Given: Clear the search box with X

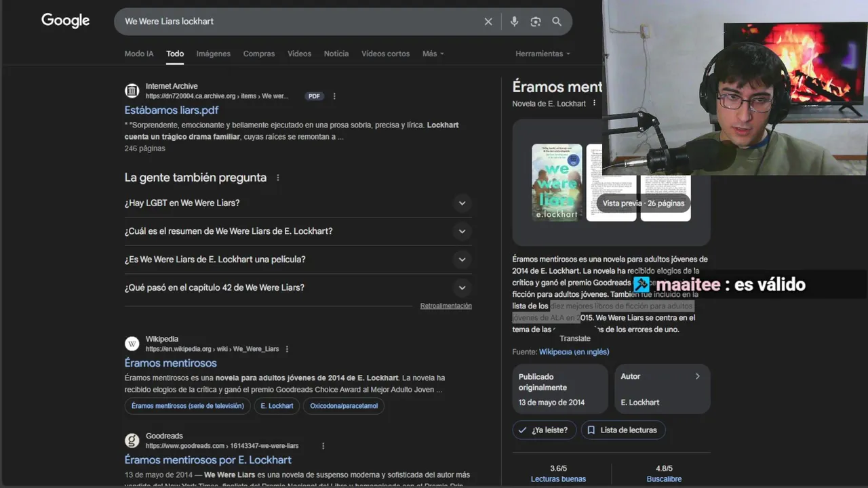Looking at the screenshot, I should pyautogui.click(x=488, y=22).
